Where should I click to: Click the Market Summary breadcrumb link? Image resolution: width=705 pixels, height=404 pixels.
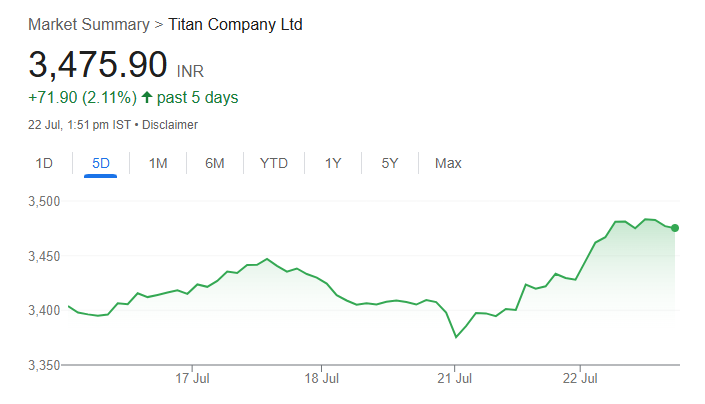[85, 24]
